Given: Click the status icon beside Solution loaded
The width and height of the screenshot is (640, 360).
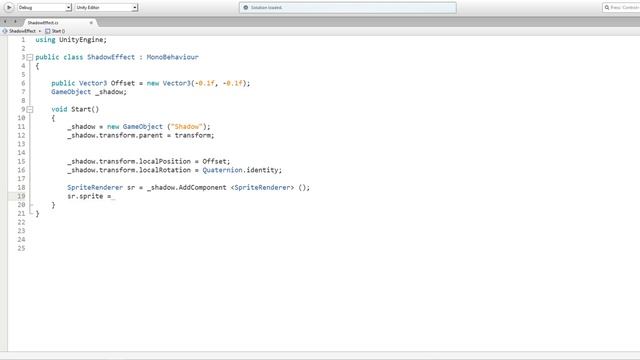Looking at the screenshot, I should [246, 7].
